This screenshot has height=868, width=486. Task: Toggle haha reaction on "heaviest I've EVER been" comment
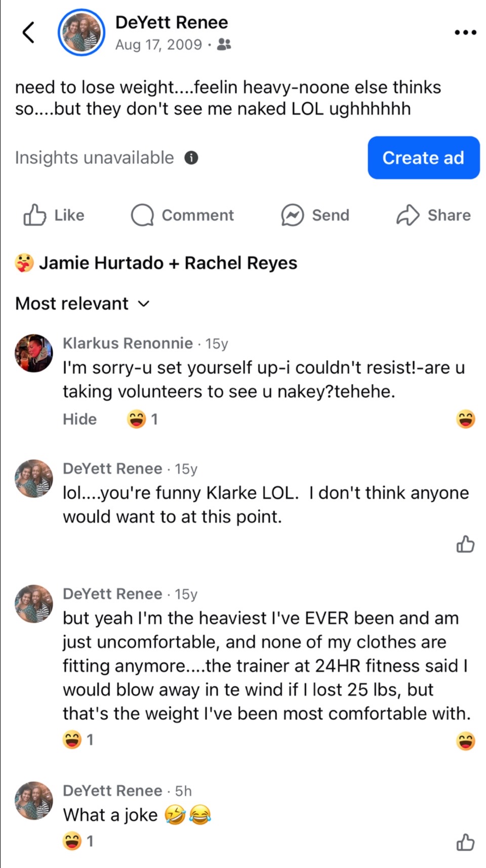click(466, 741)
